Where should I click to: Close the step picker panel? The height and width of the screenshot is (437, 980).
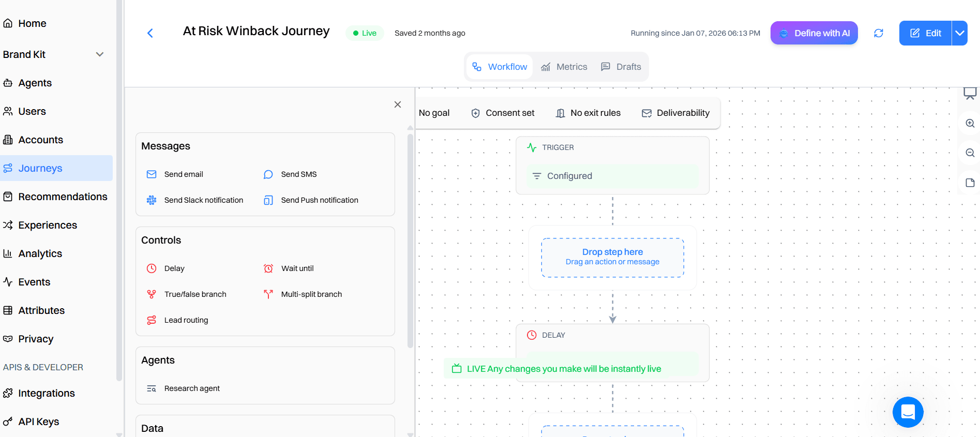(397, 104)
